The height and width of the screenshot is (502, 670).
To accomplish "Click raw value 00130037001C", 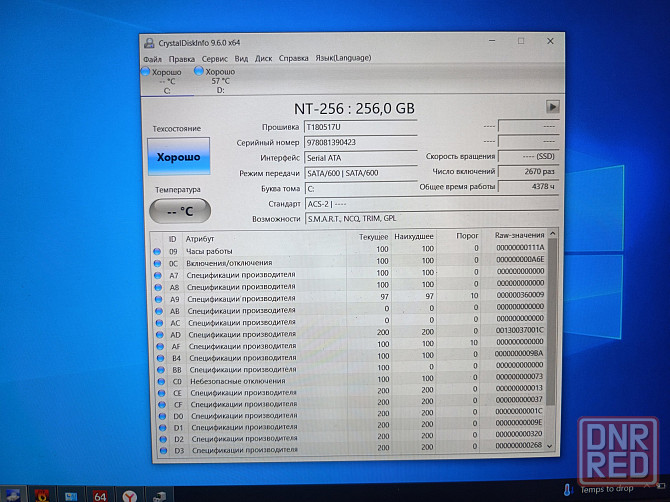I will pyautogui.click(x=520, y=330).
